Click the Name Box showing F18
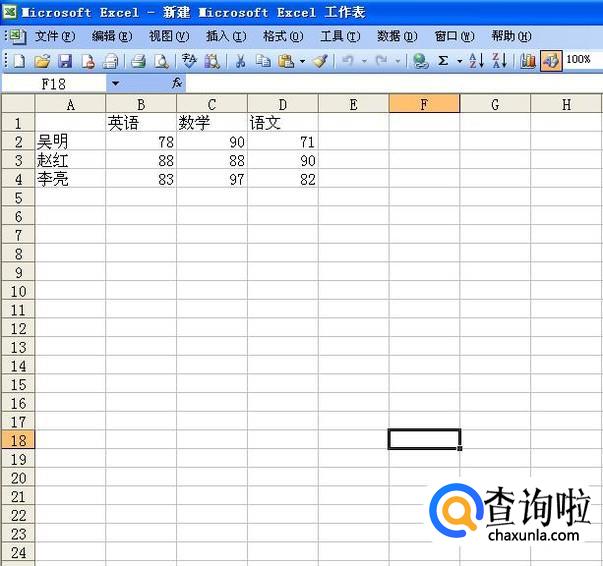603x566 pixels. (54, 83)
